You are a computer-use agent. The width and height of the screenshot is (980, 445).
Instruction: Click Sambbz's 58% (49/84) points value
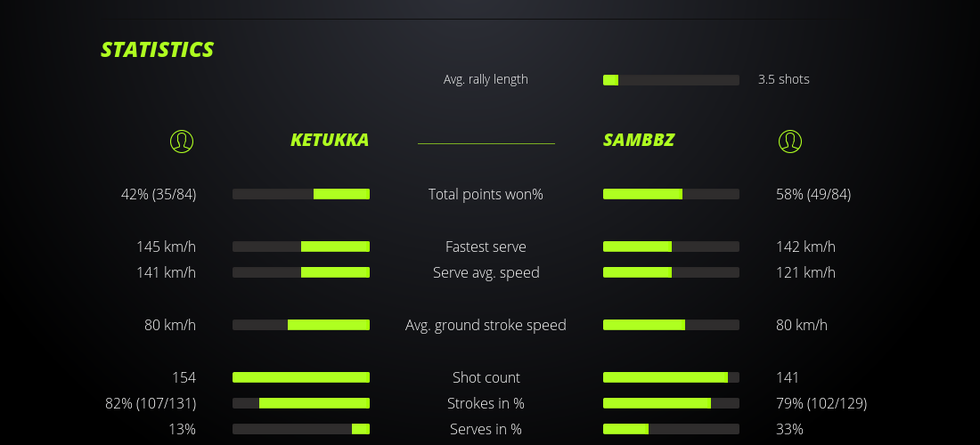pos(813,194)
